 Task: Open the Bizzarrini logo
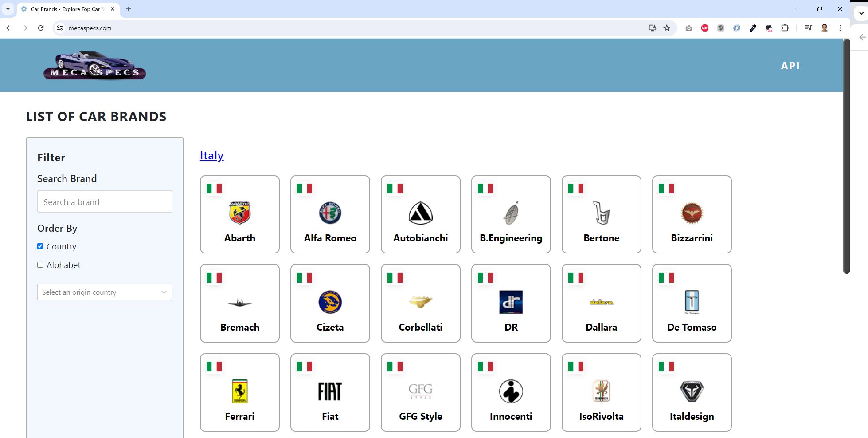692,213
